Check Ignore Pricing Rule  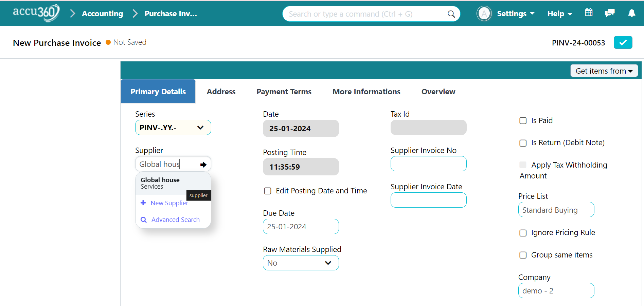pos(523,233)
